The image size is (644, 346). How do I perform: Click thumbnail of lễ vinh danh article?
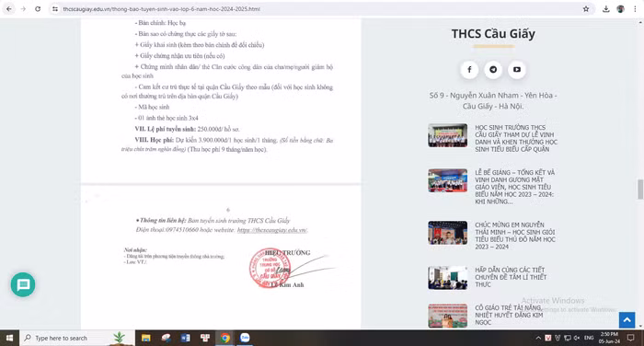coord(447,135)
